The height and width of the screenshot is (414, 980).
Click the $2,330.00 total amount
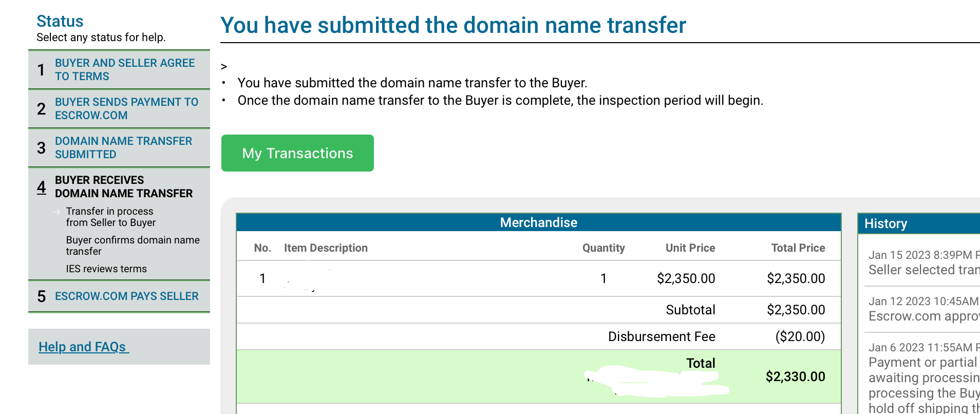795,377
